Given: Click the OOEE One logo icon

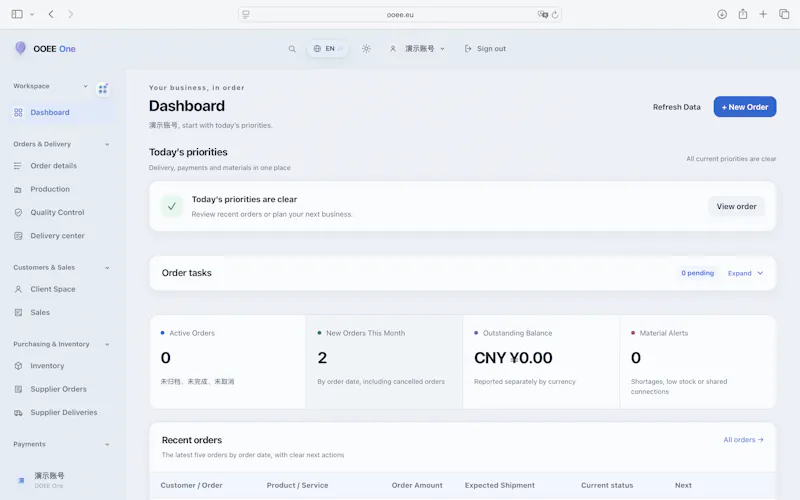Looking at the screenshot, I should [x=20, y=48].
